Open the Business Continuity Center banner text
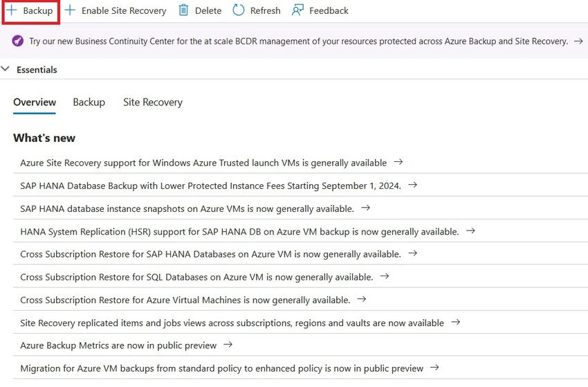This screenshot has height=387, width=588. 299,41
